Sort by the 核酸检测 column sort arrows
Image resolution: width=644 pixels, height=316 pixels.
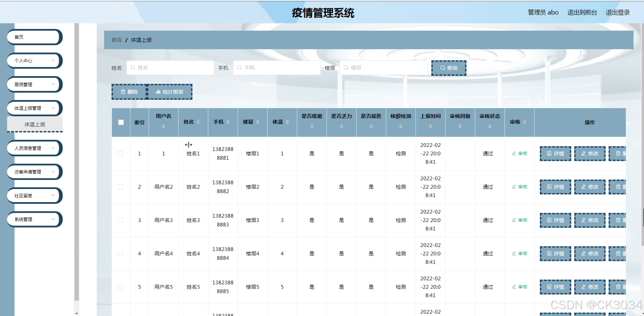point(401,127)
